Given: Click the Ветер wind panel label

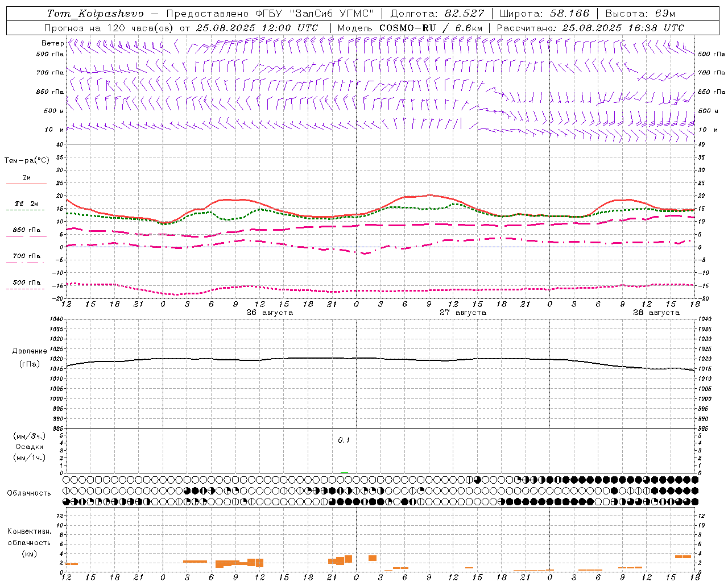Looking at the screenshot, I should [x=52, y=43].
